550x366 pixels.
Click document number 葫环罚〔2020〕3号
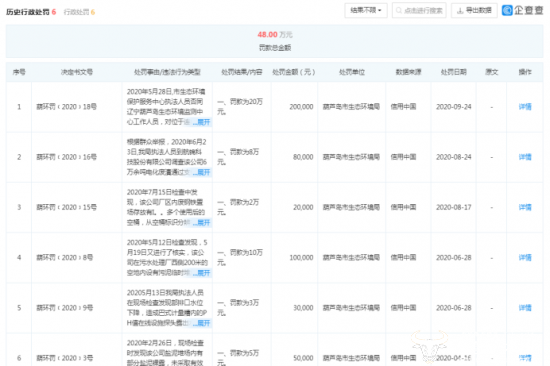click(65, 358)
